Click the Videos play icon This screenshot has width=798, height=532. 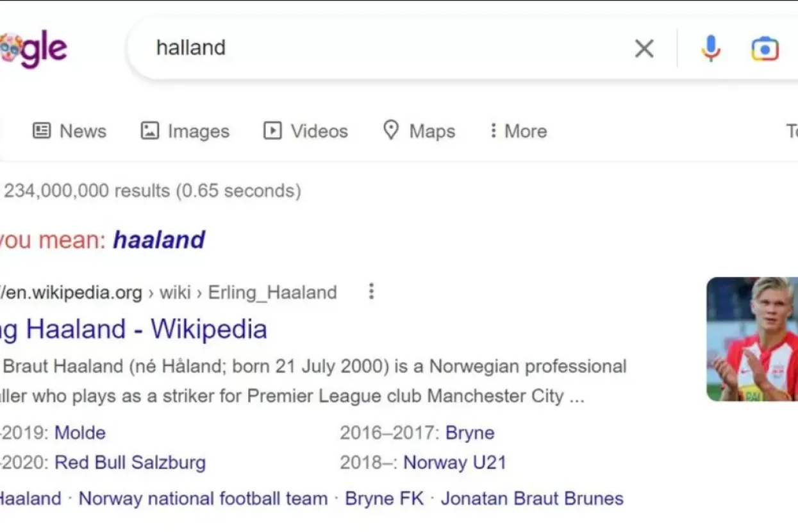coord(272,130)
